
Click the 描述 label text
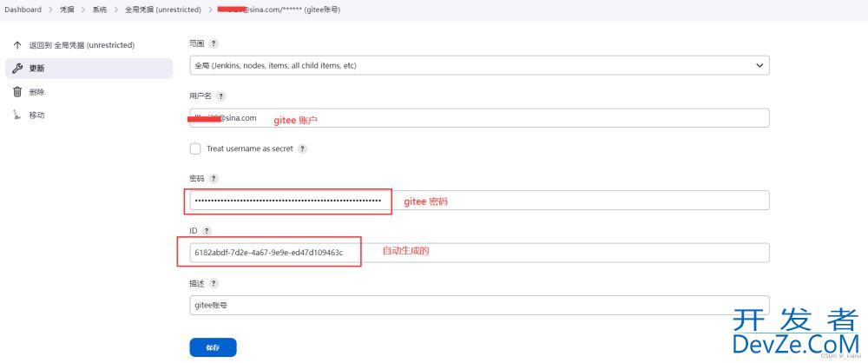pyautogui.click(x=197, y=284)
